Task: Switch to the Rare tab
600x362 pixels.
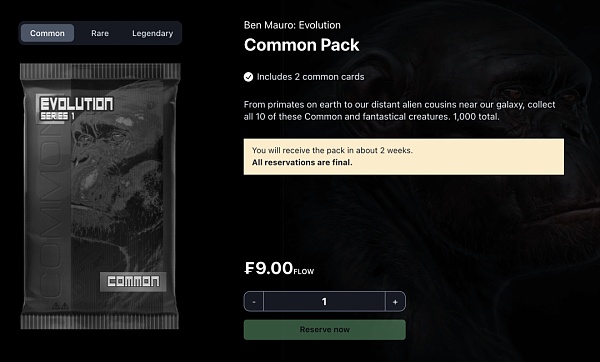Action: [x=100, y=33]
